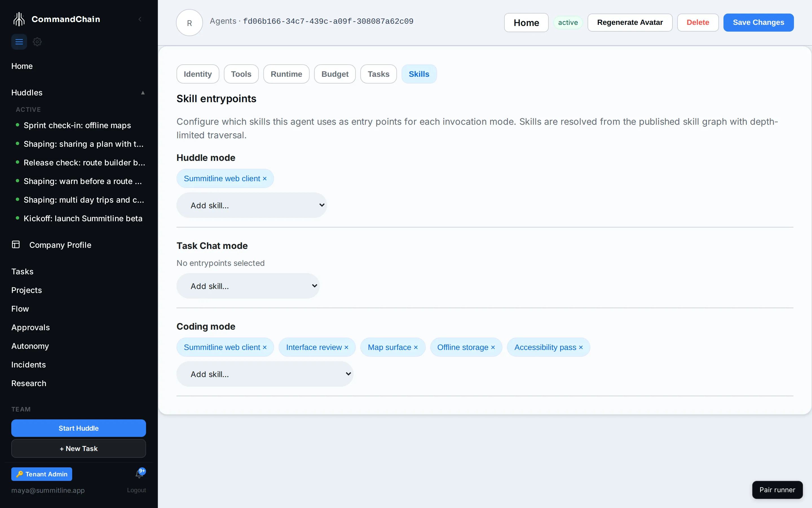Screen dimensions: 812x508
Task: Open huddle Sprint check-in: offline maps
Action: point(77,125)
